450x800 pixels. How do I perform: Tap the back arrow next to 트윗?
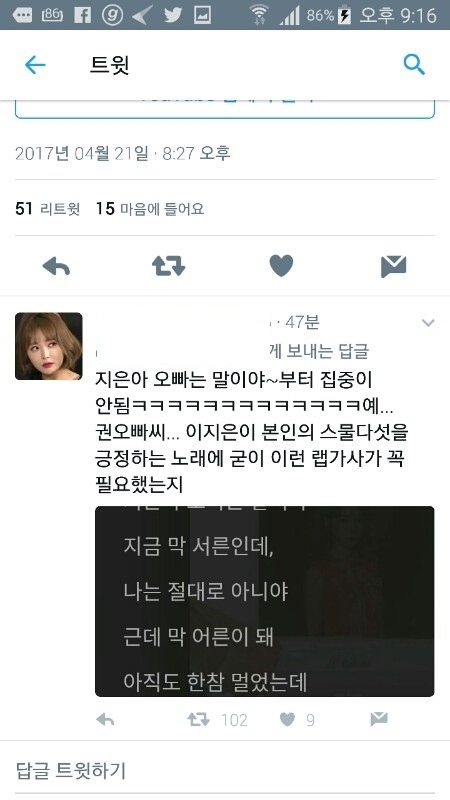pyautogui.click(x=35, y=65)
